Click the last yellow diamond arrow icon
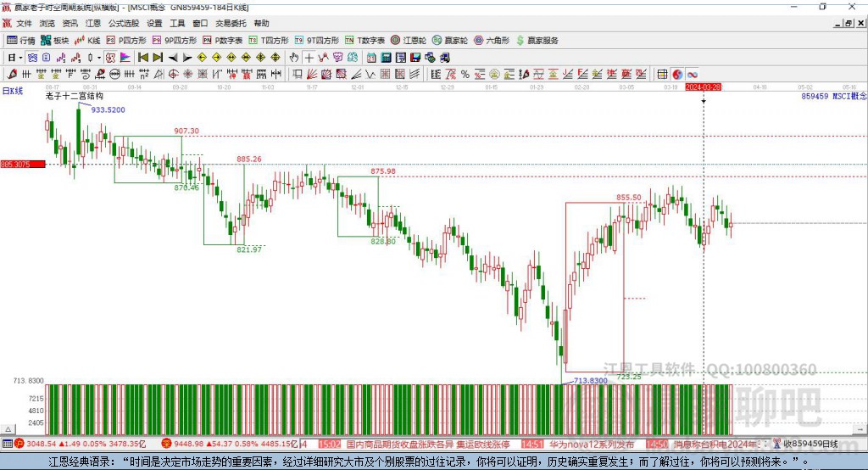Image resolution: width=868 pixels, height=470 pixels. coord(275,58)
